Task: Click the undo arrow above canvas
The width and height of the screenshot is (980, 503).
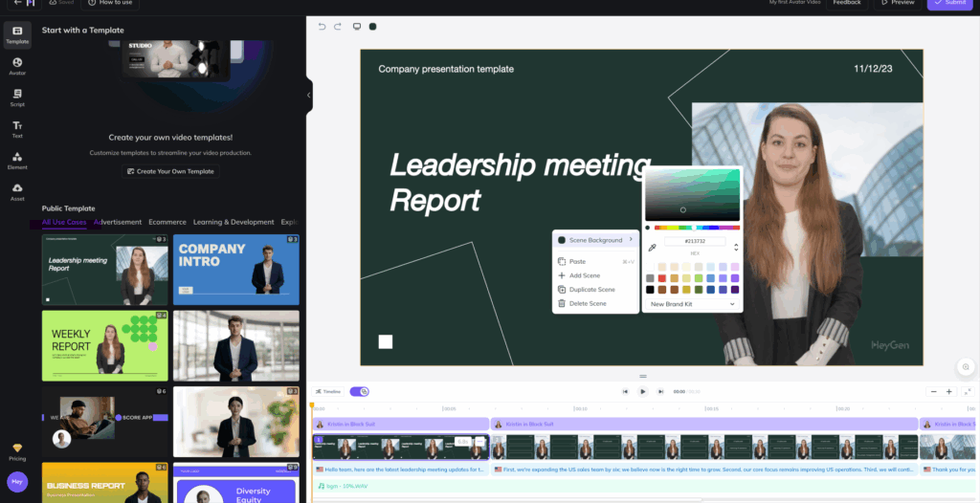Action: pyautogui.click(x=322, y=27)
